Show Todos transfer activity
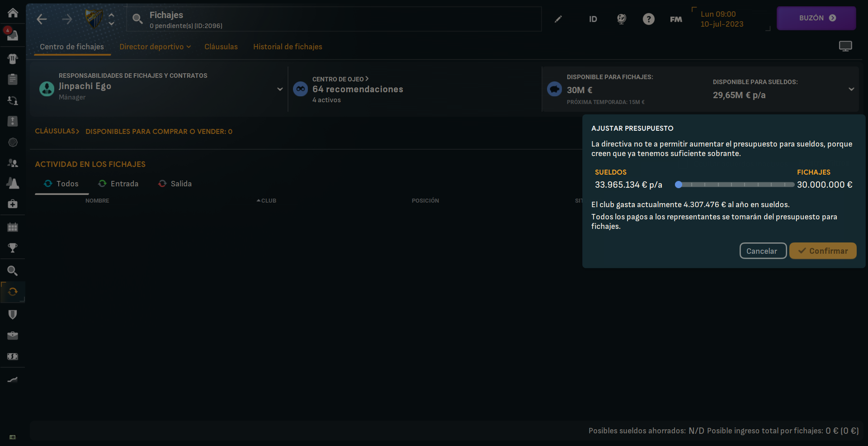Viewport: 868px width, 446px height. (x=61, y=184)
